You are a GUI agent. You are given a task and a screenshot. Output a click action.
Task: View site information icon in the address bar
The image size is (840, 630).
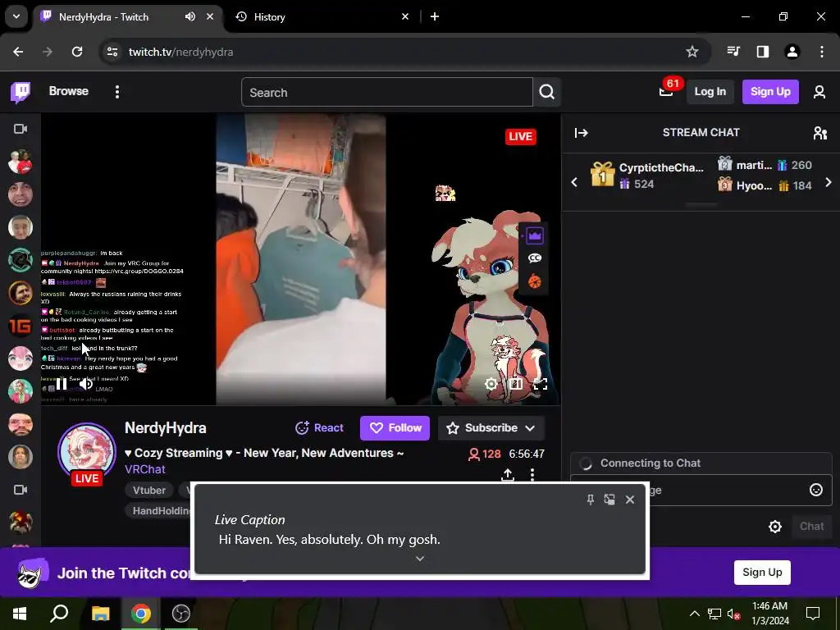112,52
